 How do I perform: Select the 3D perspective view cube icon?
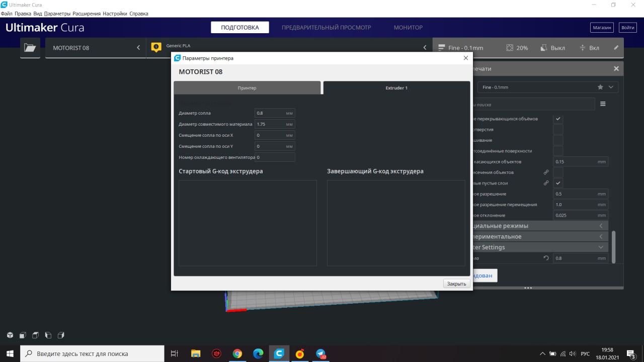(x=10, y=335)
